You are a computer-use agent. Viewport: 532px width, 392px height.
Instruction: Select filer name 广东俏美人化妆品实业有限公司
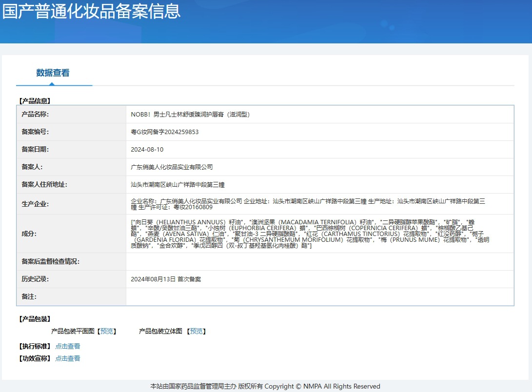click(172, 167)
